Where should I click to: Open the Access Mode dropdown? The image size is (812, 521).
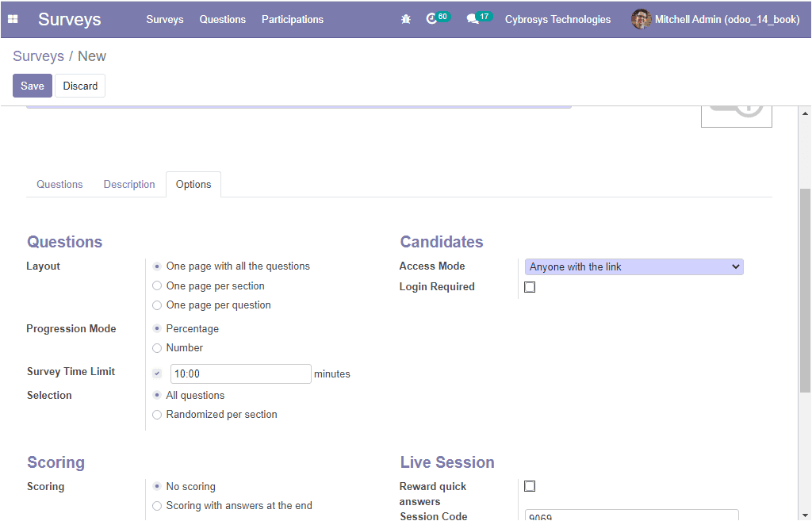click(634, 266)
